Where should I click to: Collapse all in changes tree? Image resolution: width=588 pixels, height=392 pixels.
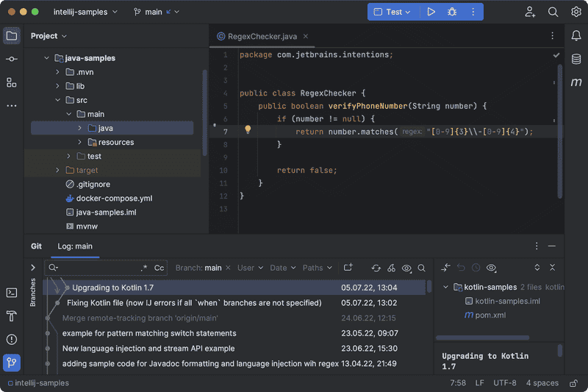point(553,268)
